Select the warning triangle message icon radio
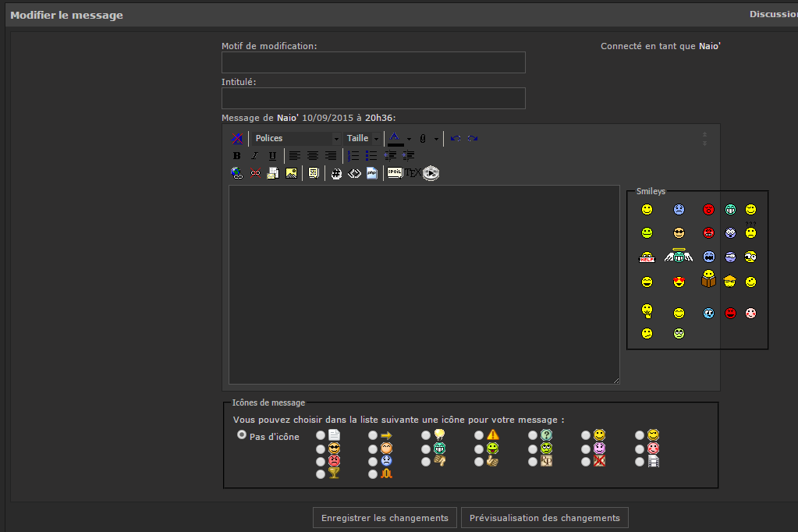The image size is (798, 532). click(x=478, y=435)
